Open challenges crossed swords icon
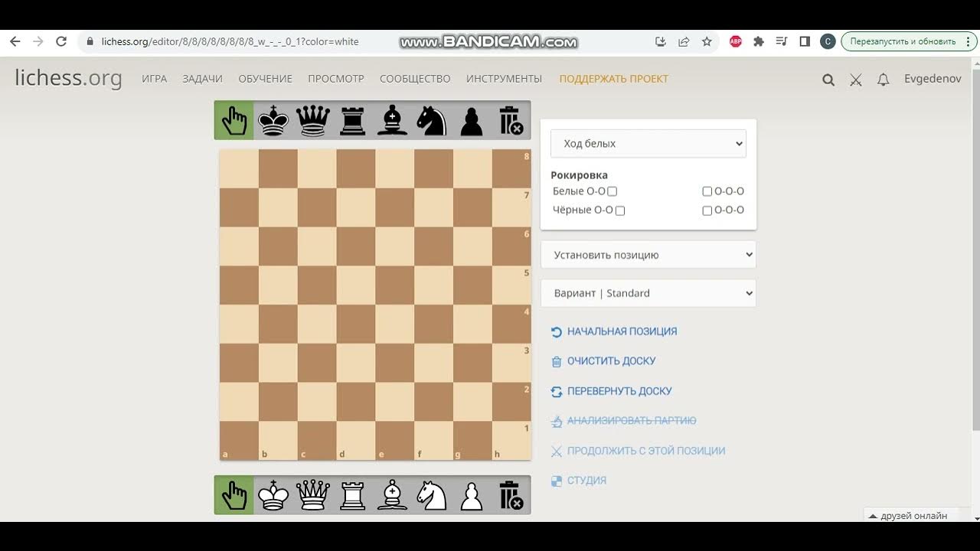 [856, 80]
